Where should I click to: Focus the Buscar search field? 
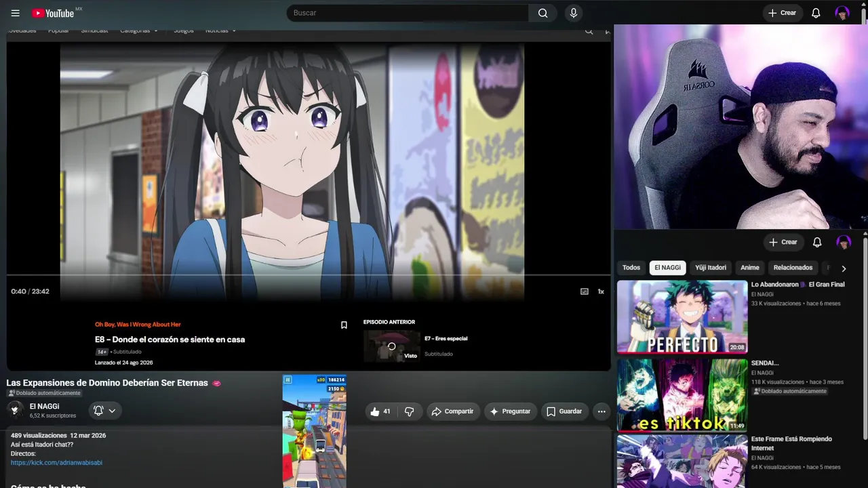click(x=408, y=13)
